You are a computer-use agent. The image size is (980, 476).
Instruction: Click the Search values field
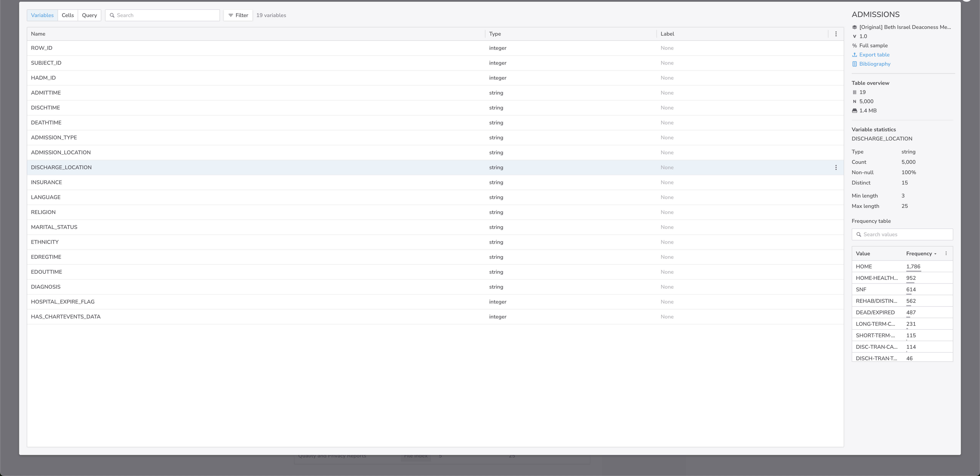[x=905, y=234]
